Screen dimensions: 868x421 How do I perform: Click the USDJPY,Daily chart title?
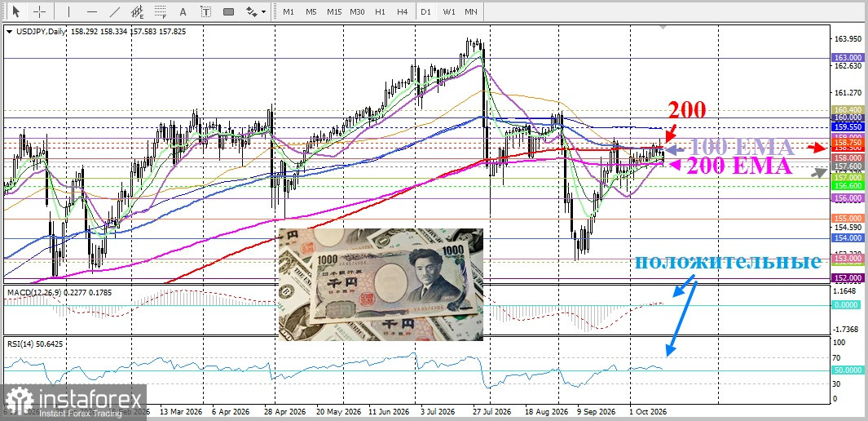tap(39, 32)
